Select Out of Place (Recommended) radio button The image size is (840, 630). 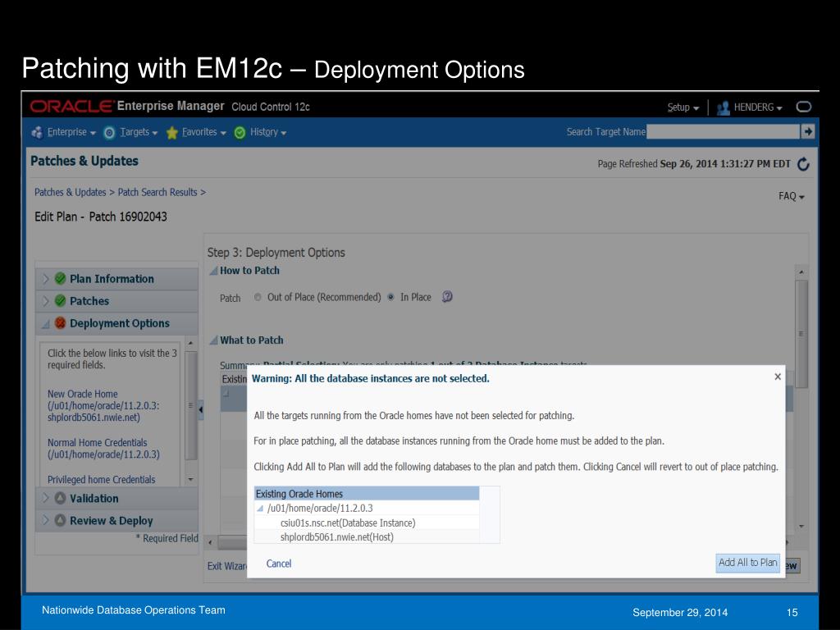258,297
